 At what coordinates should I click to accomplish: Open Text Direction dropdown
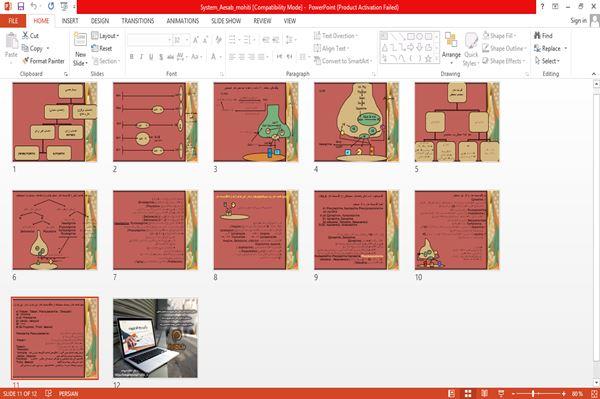[x=336, y=36]
